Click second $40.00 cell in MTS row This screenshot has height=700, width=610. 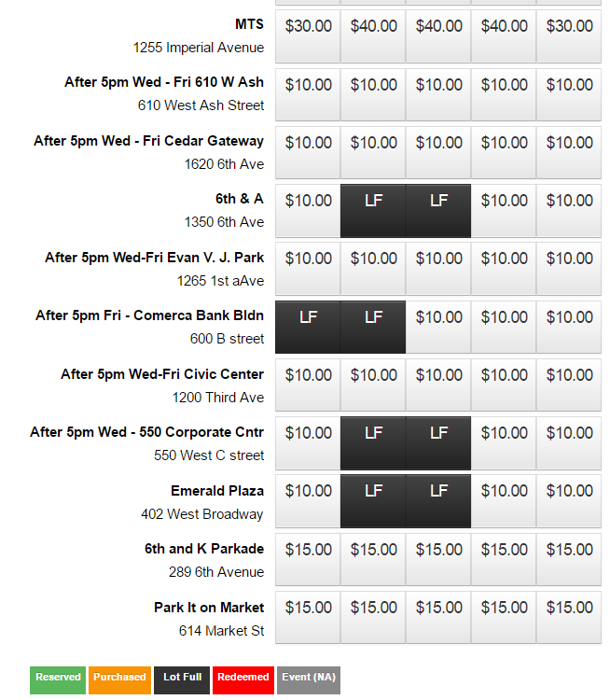click(438, 36)
